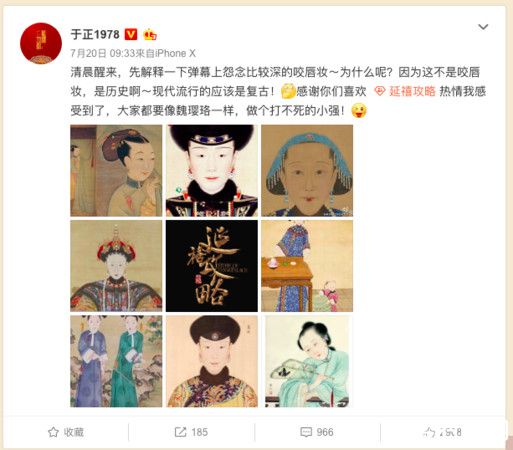Open the 延禧攻略 black logo thumbnail
The height and width of the screenshot is (450, 513).
pyautogui.click(x=212, y=266)
